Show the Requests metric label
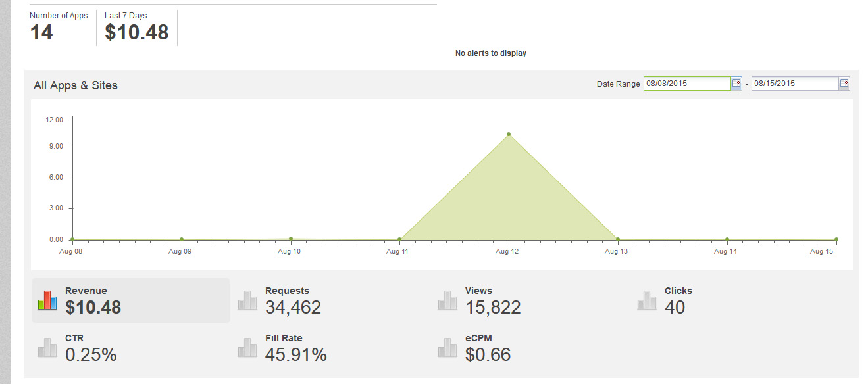 [287, 291]
